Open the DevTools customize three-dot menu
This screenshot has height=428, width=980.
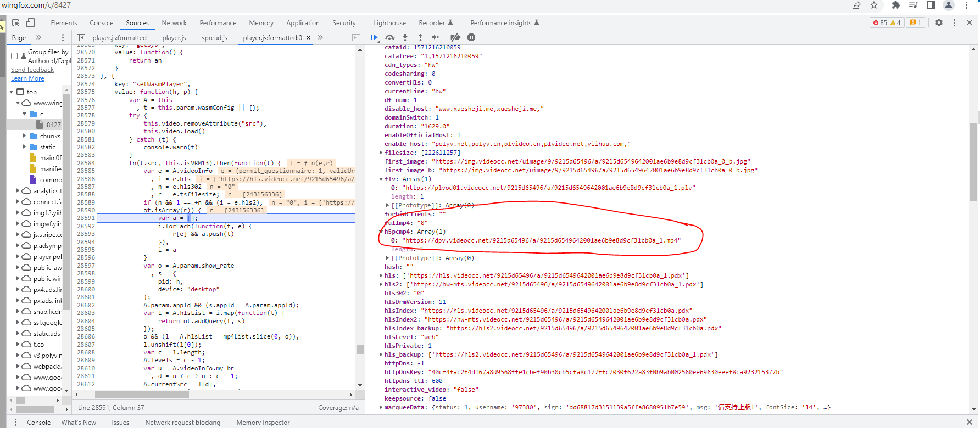tap(954, 22)
